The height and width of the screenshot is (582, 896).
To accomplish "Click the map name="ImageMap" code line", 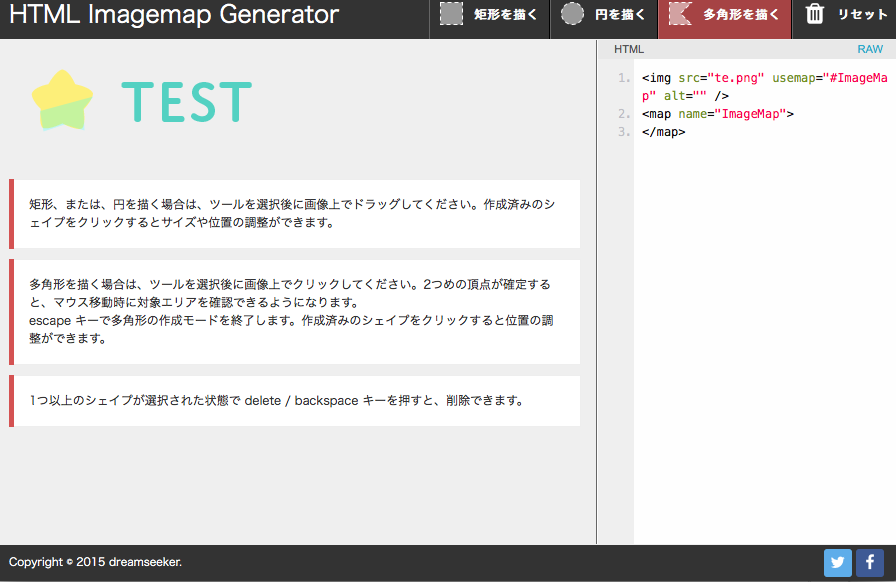I will (x=718, y=114).
